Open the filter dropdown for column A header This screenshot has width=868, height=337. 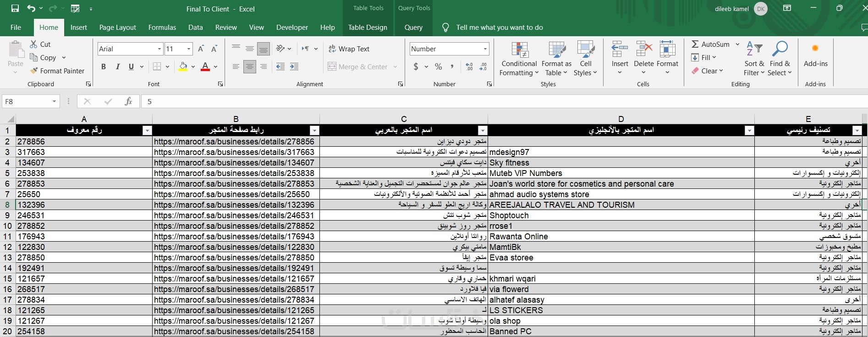tap(147, 131)
